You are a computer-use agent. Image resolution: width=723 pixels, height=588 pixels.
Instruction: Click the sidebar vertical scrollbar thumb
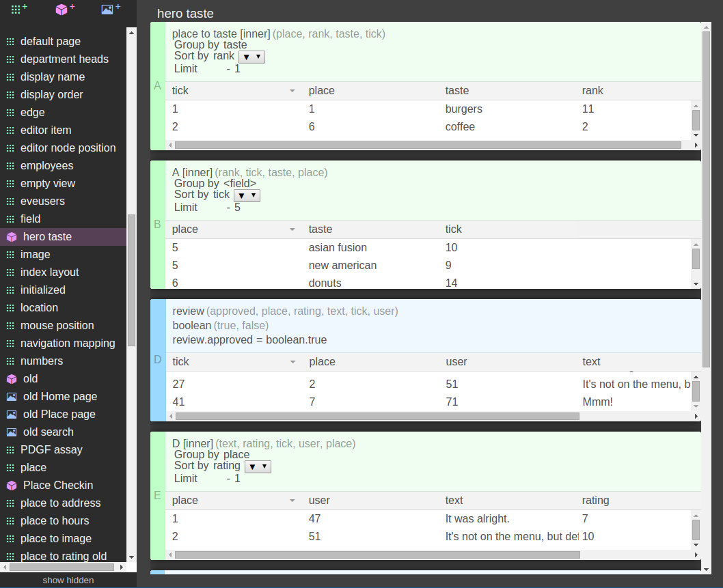point(131,280)
